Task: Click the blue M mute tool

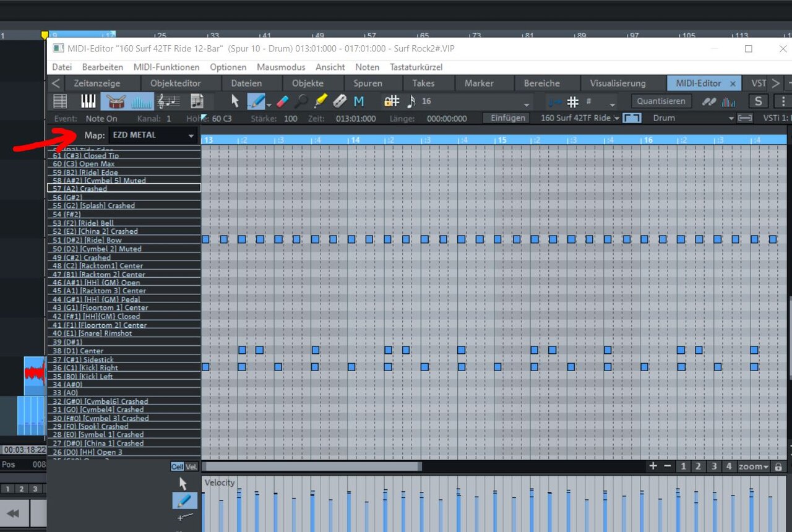Action: coord(359,101)
